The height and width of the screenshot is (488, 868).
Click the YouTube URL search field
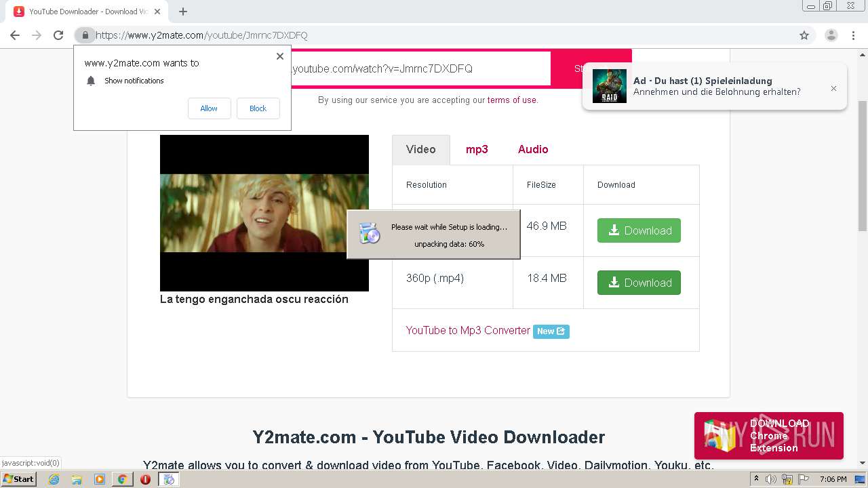point(420,68)
